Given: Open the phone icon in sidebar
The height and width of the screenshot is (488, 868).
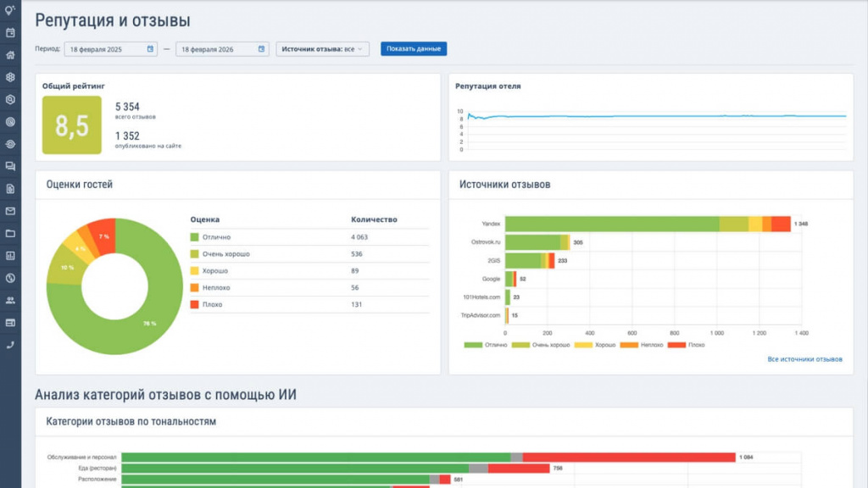Looking at the screenshot, I should 10,345.
